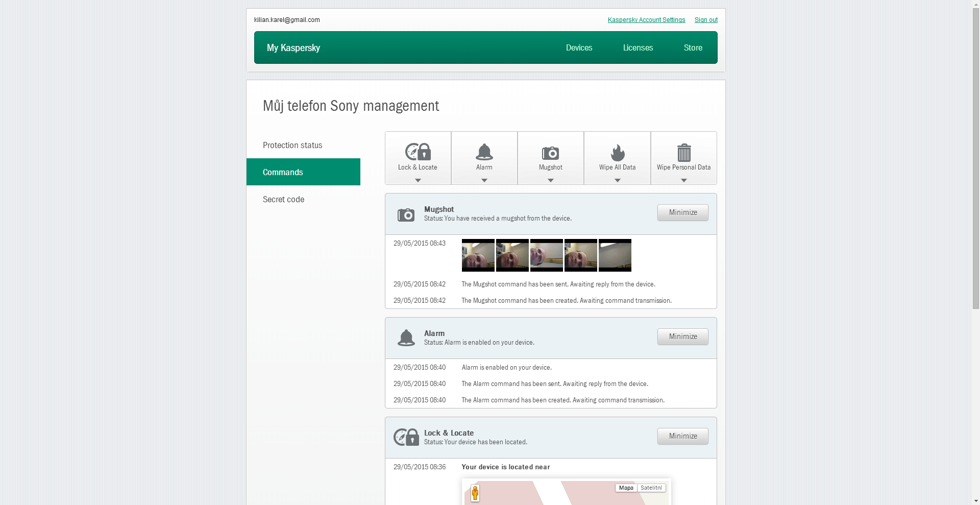Open the fifth mugshot thumbnail

(x=615, y=255)
